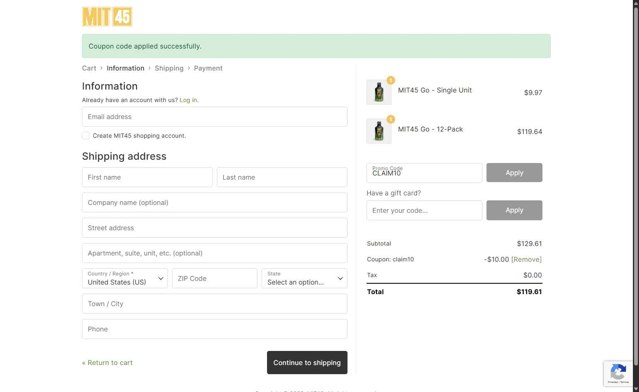
Task: Focus the Phone field
Action: click(x=215, y=329)
